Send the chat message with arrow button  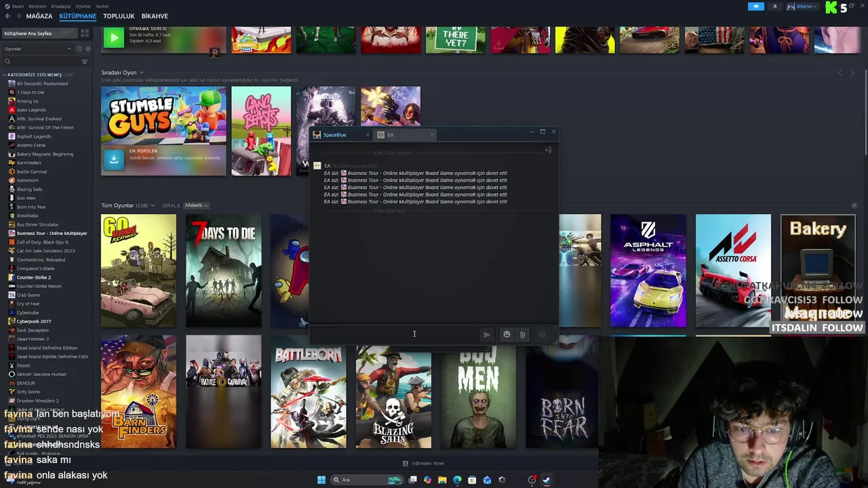coord(487,334)
